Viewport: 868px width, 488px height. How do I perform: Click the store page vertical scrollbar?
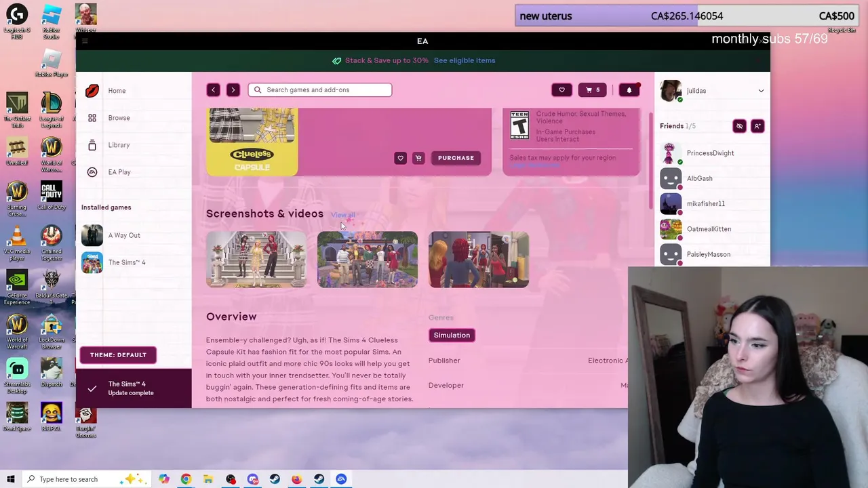click(x=650, y=161)
